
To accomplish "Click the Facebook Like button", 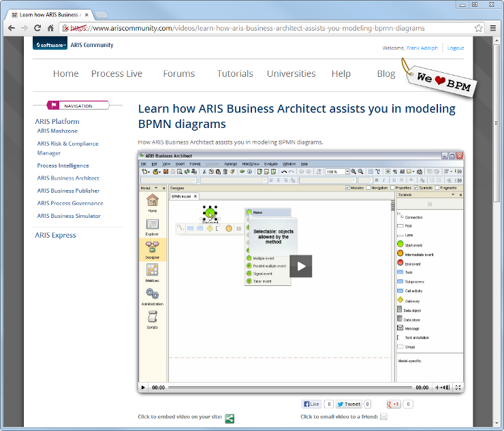I will [x=311, y=404].
